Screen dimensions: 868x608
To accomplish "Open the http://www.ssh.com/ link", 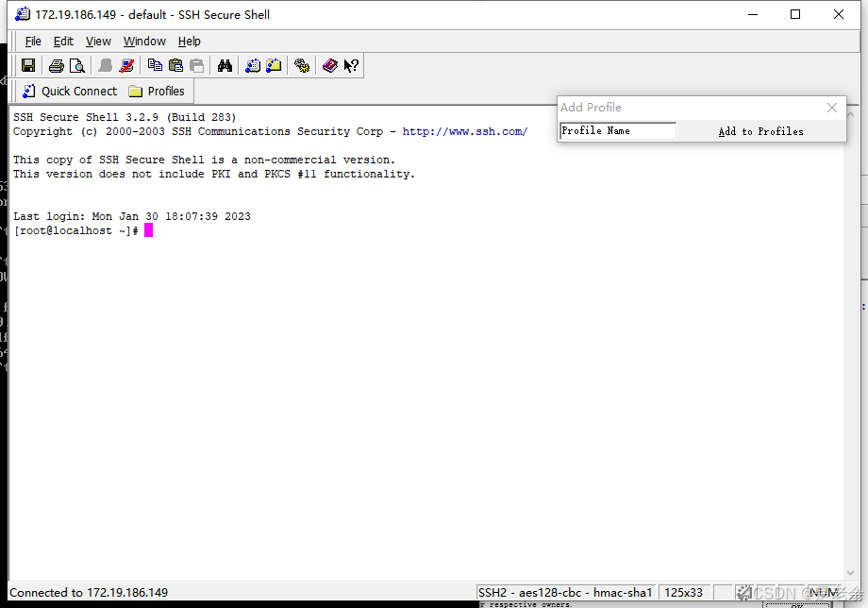I will point(465,132).
